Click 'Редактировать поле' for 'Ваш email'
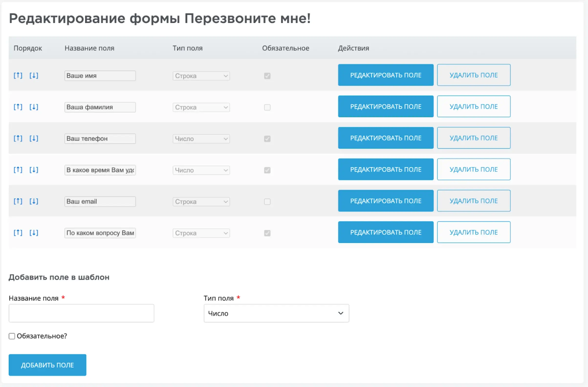This screenshot has height=387, width=588. 386,201
